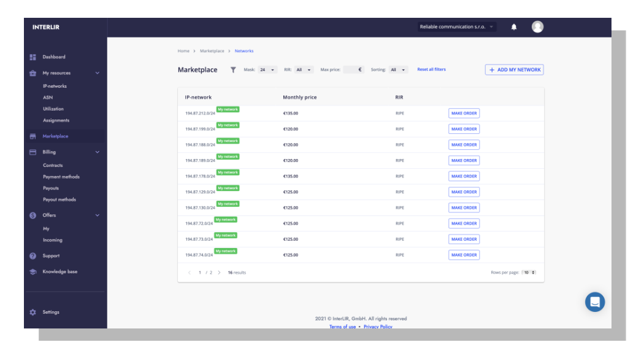Viewport: 644px width, 361px height.
Task: Go to previous page arrow
Action: [190, 273]
